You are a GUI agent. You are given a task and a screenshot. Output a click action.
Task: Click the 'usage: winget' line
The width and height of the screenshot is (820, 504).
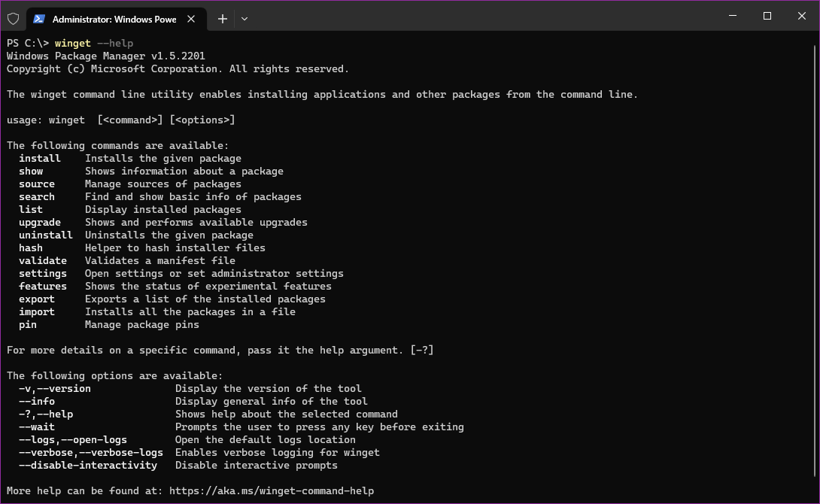pyautogui.click(x=121, y=120)
